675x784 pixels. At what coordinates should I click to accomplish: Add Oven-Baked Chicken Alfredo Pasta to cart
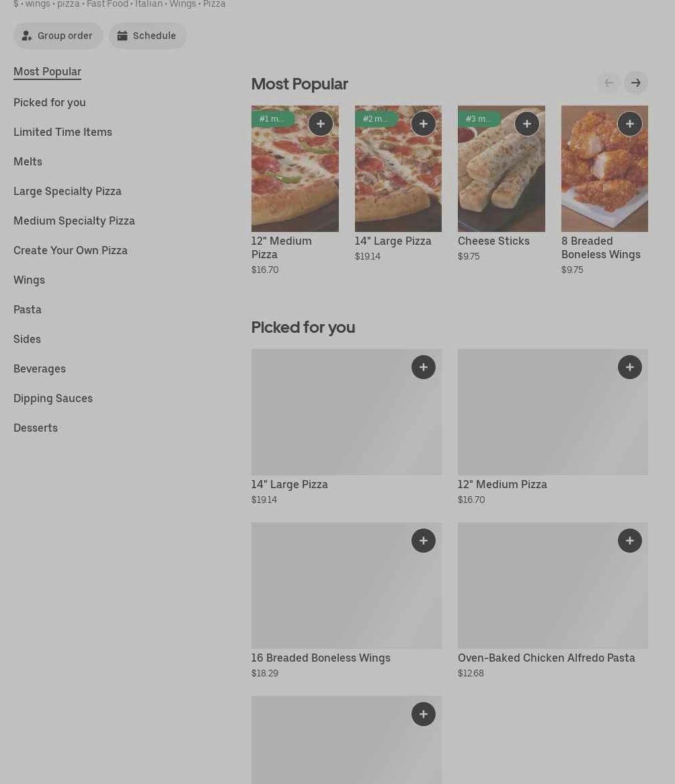click(630, 541)
